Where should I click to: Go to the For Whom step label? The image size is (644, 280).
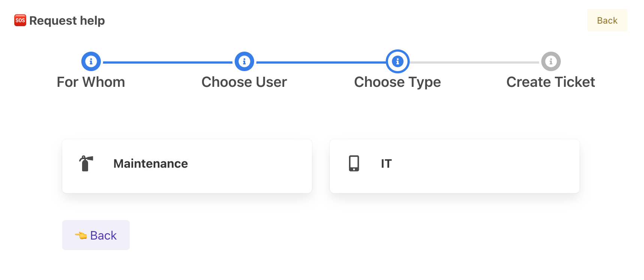pos(91,82)
